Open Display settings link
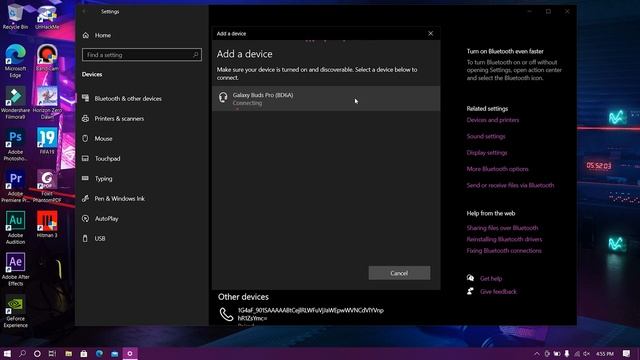Screen dimensions: 640x360 [487, 153]
